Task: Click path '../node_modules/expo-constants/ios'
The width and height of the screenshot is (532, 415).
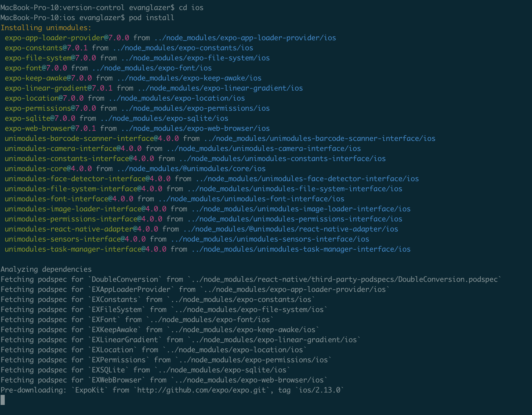Action: pyautogui.click(x=183, y=48)
